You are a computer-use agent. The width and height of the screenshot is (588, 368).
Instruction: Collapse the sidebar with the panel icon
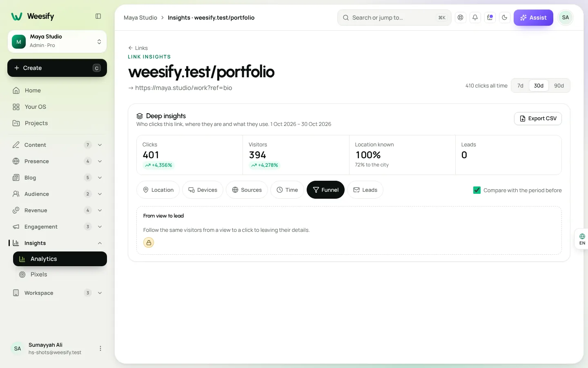(x=98, y=16)
